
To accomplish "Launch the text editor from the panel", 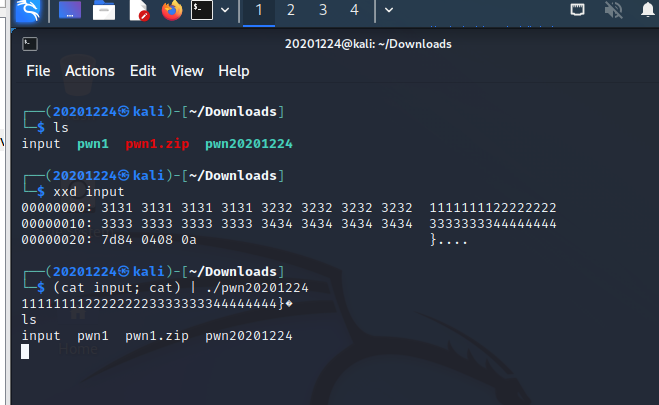I will coord(139,10).
